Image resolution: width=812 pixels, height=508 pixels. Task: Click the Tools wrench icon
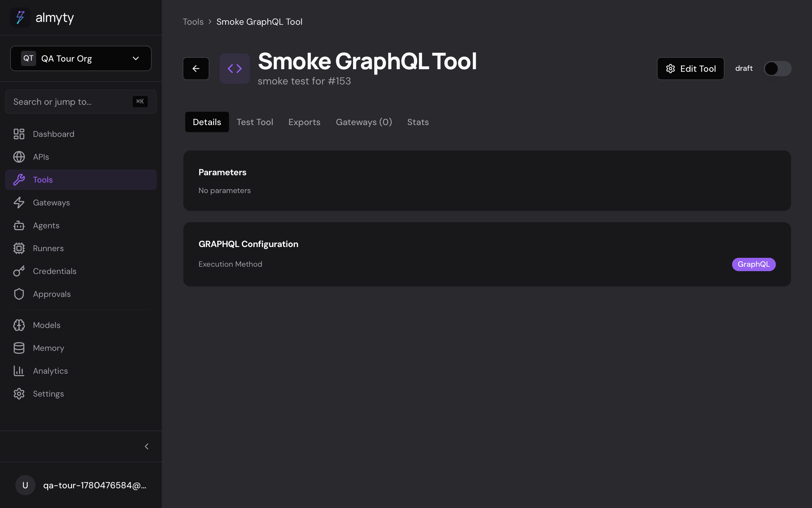(x=19, y=180)
